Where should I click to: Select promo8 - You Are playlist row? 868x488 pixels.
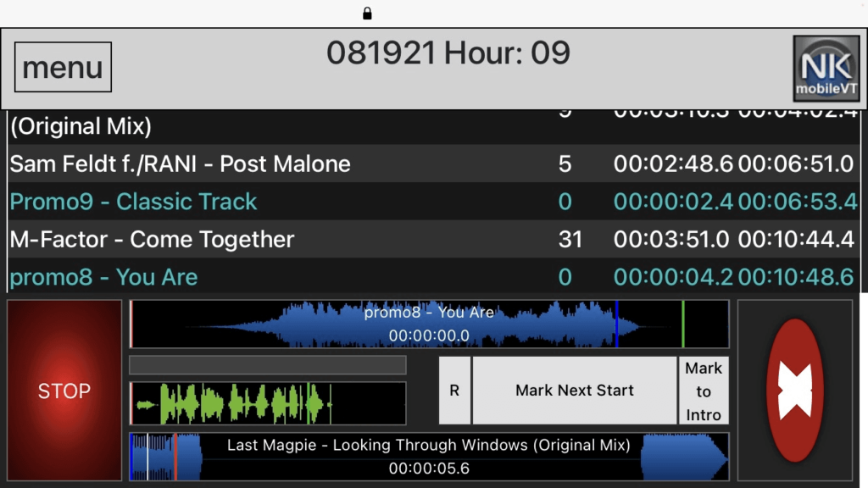(432, 277)
